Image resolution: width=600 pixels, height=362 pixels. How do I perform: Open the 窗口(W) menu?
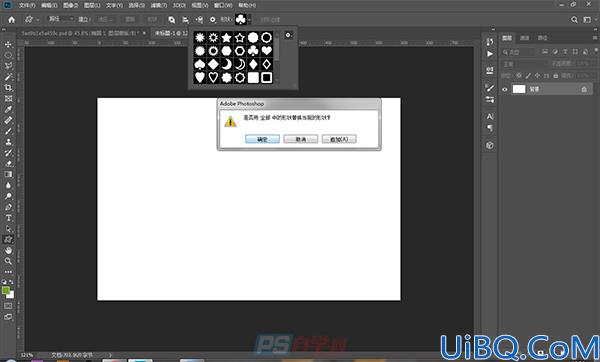pyautogui.click(x=223, y=5)
